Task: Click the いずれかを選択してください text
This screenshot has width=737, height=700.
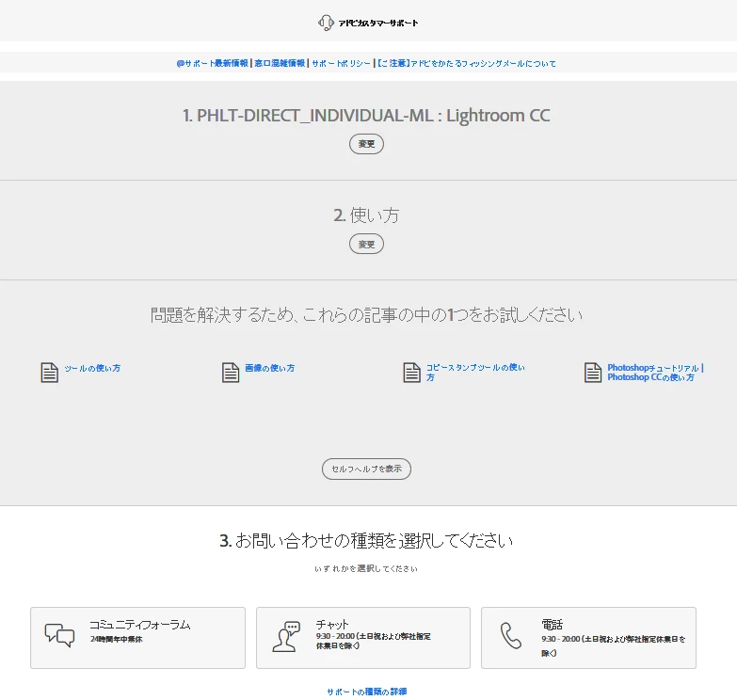Action: click(366, 568)
